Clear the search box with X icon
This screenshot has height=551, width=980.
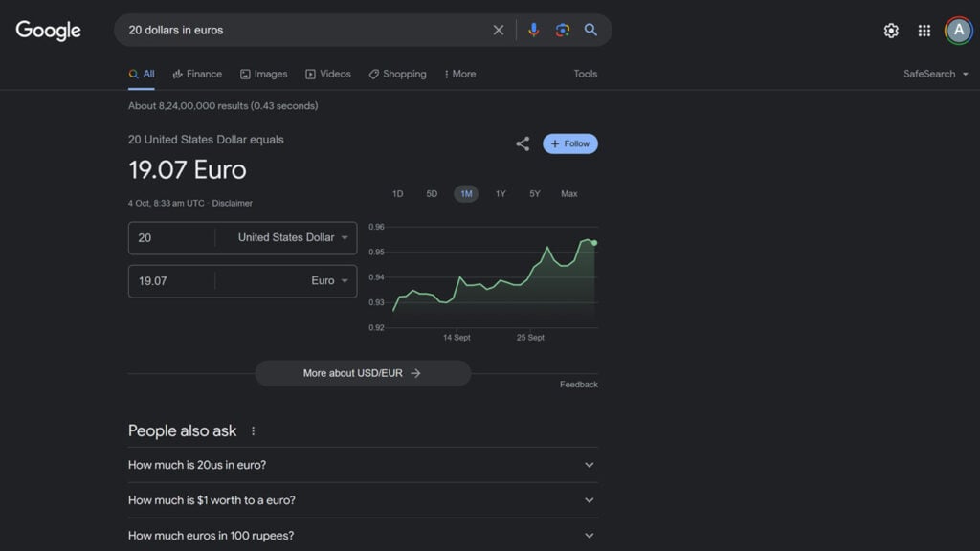[498, 30]
